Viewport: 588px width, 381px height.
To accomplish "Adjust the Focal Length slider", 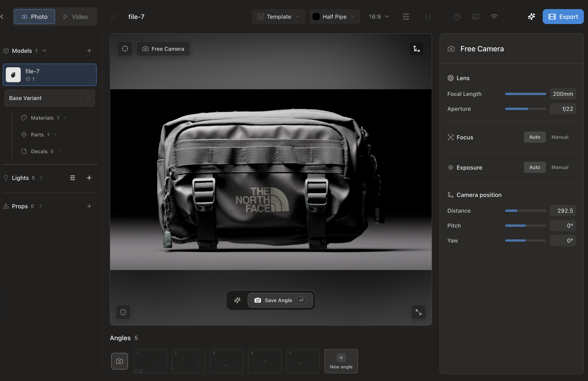I will click(x=525, y=94).
